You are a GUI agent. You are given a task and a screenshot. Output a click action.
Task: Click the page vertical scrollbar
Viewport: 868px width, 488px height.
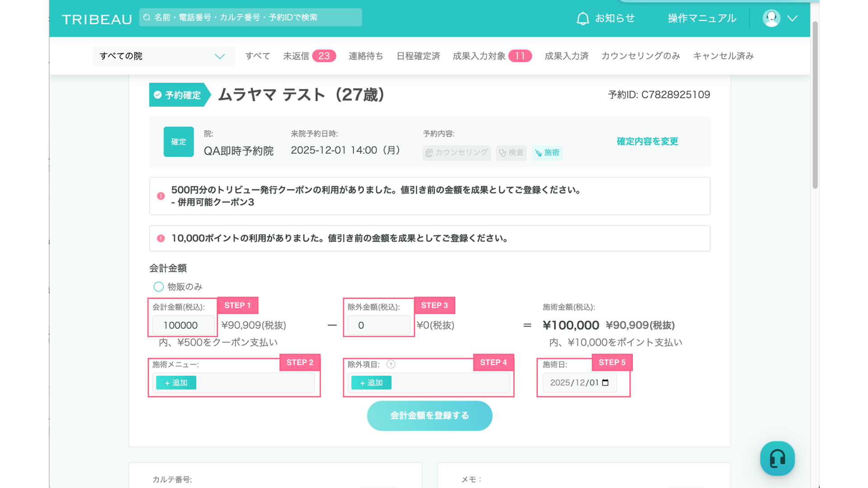pyautogui.click(x=815, y=104)
